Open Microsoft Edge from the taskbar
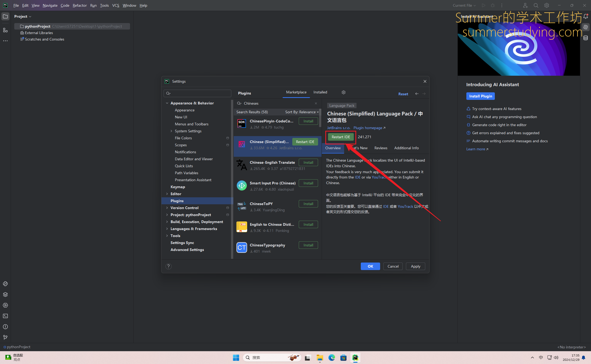The width and height of the screenshot is (591, 364). tap(331, 358)
